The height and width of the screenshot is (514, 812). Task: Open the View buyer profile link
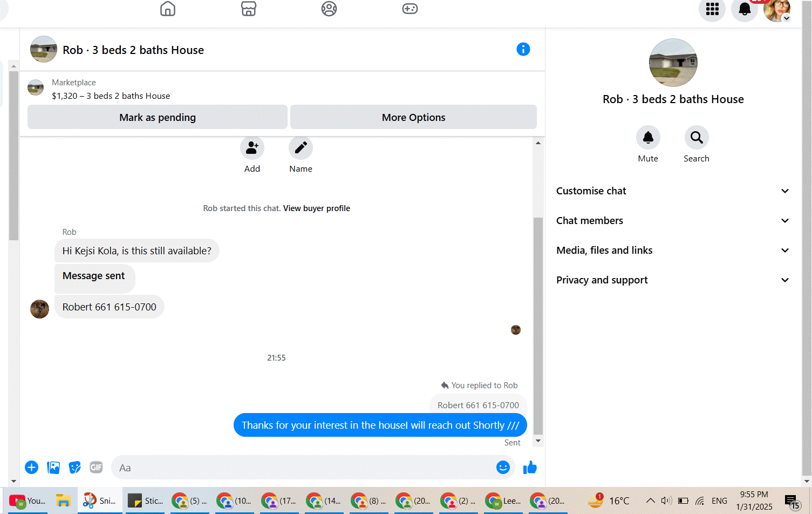pos(317,208)
